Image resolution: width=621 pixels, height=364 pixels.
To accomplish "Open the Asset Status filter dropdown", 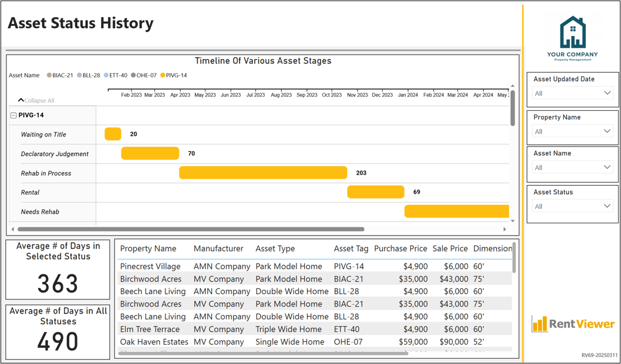I will click(573, 206).
